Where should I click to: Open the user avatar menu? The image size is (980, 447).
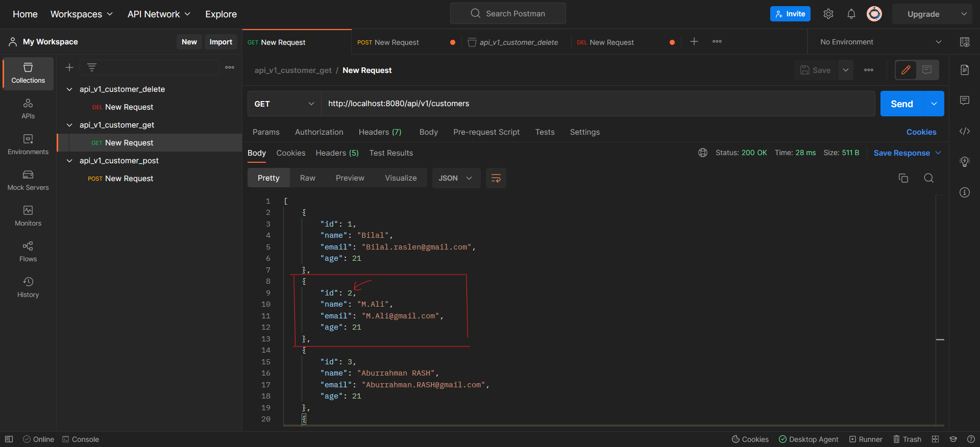coord(874,14)
